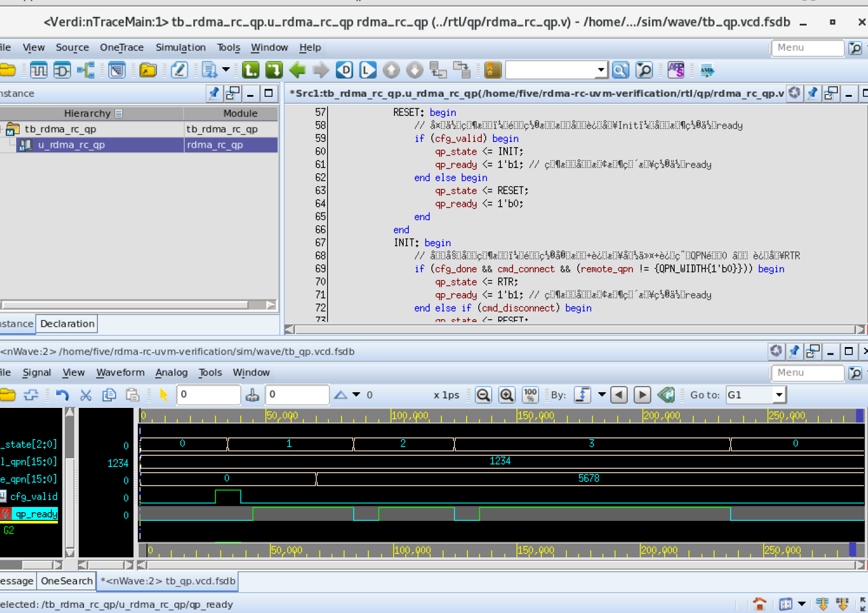The width and height of the screenshot is (868, 613).
Task: Toggle the qp_ready signal selection
Action: (35, 514)
